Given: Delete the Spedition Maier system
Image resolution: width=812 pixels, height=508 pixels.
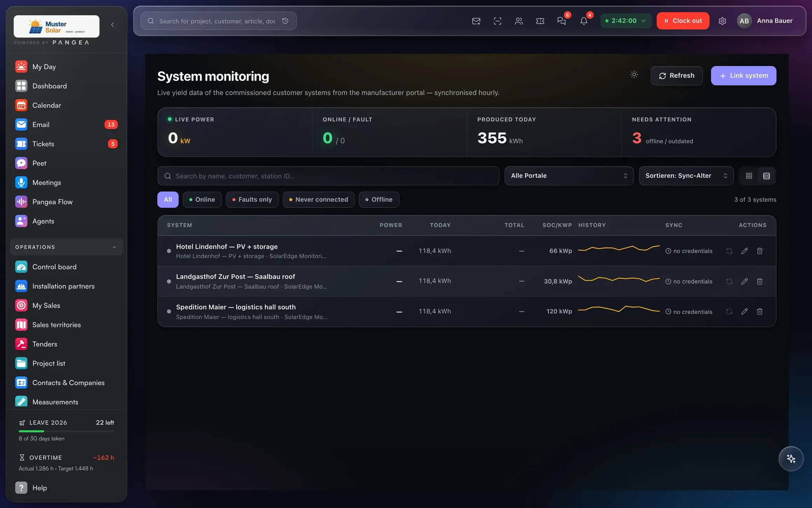Looking at the screenshot, I should pyautogui.click(x=759, y=311).
